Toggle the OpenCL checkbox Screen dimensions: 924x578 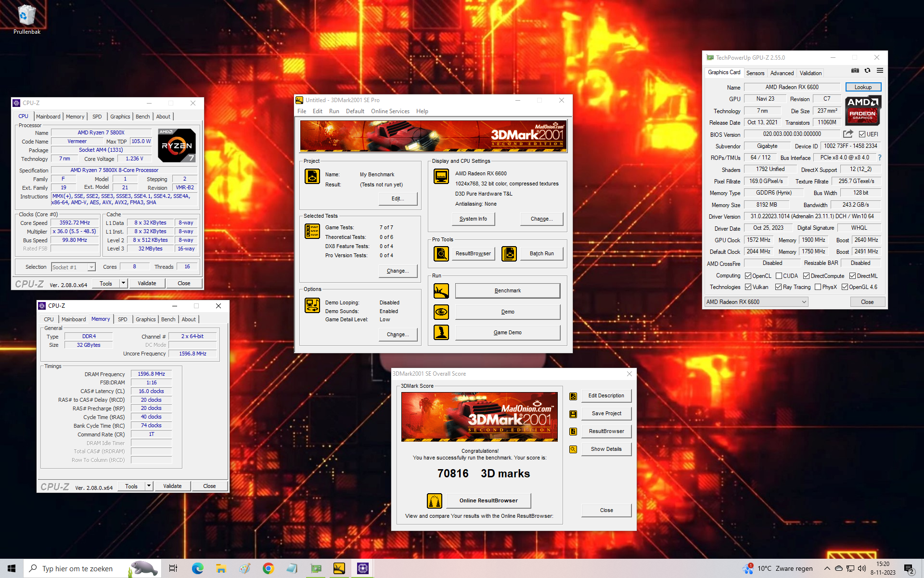point(748,276)
